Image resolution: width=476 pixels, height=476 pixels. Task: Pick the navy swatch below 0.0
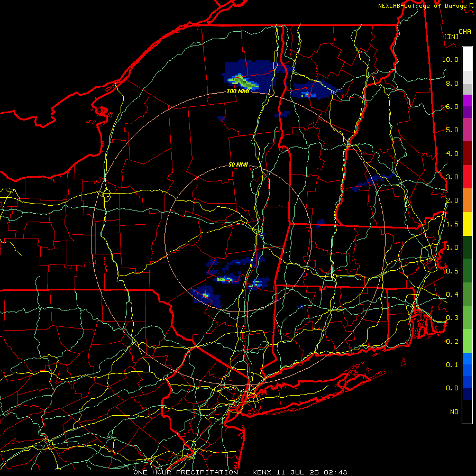coord(467,393)
